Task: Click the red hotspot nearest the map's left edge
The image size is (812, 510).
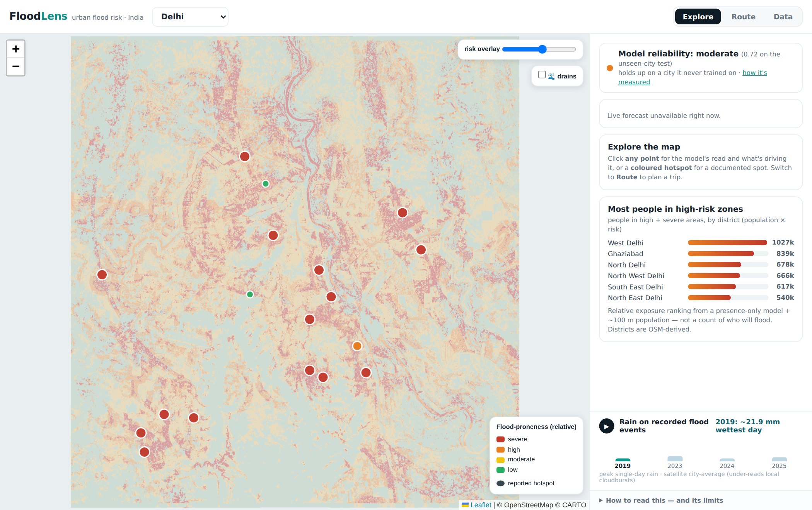Action: pos(102,275)
